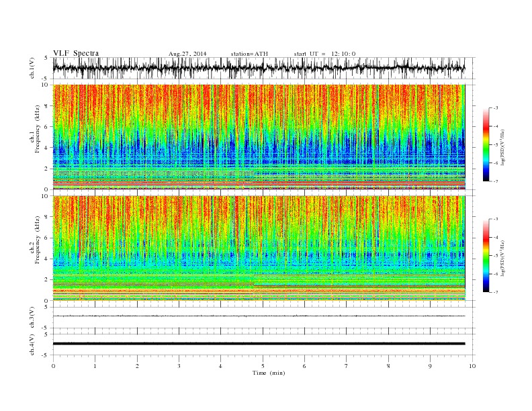The width and height of the screenshot is (532, 411).
Task: Click inside the ch.1 spectrogram panel
Action: click(259, 137)
